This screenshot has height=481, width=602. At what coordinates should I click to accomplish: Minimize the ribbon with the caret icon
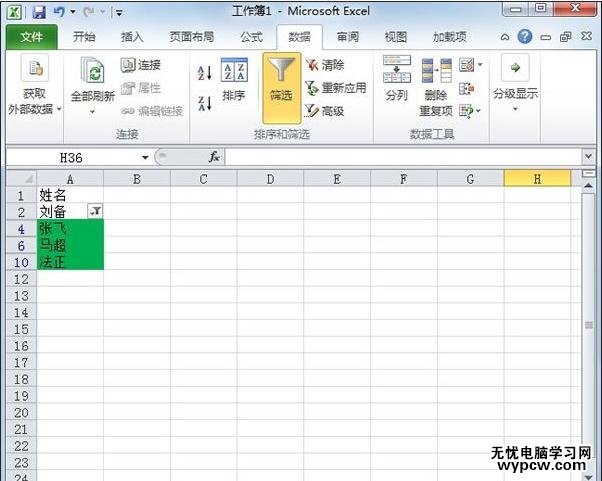pyautogui.click(x=505, y=37)
